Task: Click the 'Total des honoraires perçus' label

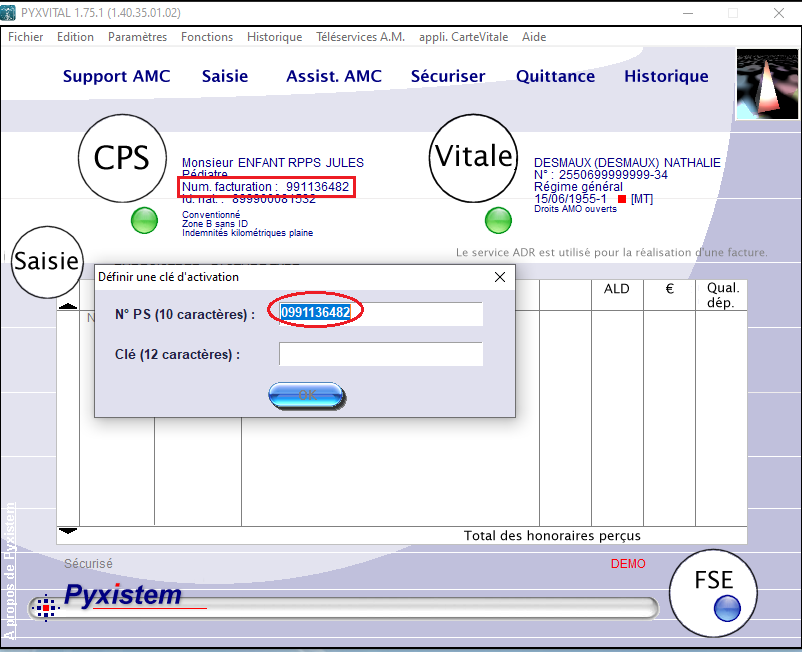Action: tap(552, 535)
